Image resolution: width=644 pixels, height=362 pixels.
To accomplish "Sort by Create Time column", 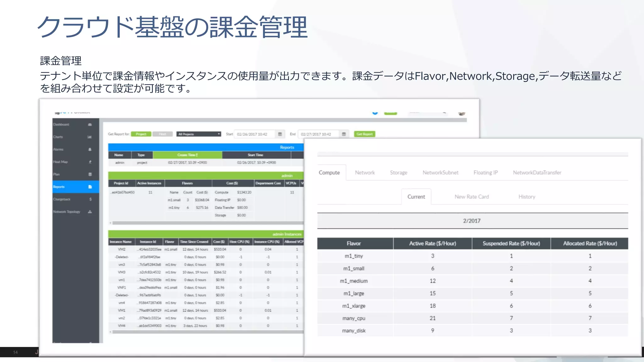I will [187, 155].
